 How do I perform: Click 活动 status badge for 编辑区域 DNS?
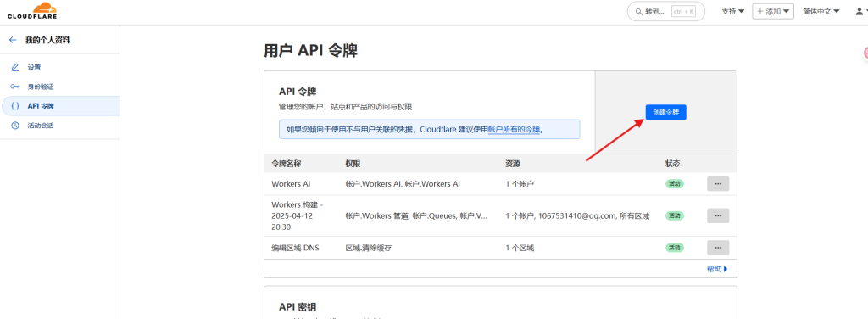point(674,248)
